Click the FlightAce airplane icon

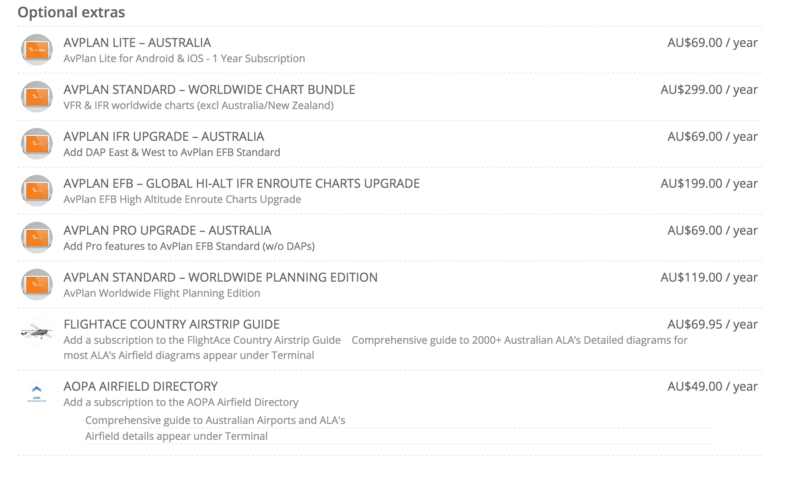[x=37, y=332]
